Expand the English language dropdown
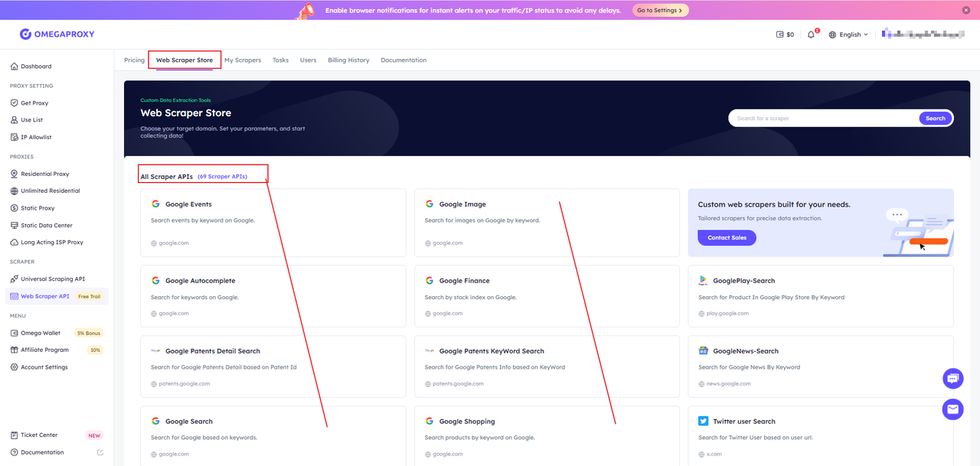Image resolution: width=980 pixels, height=466 pixels. click(849, 34)
